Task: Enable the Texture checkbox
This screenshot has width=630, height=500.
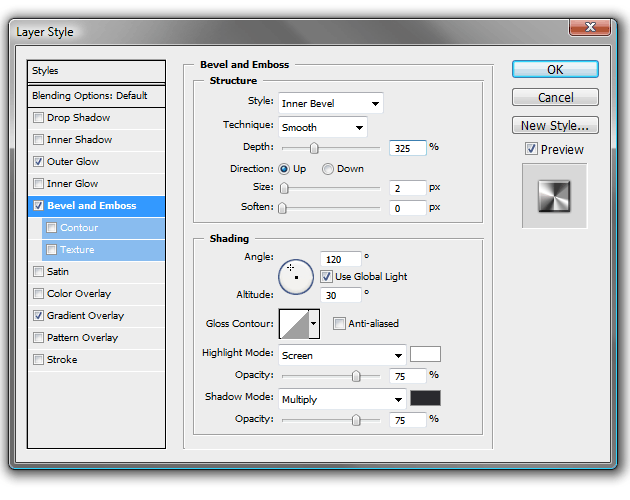Action: 51,250
